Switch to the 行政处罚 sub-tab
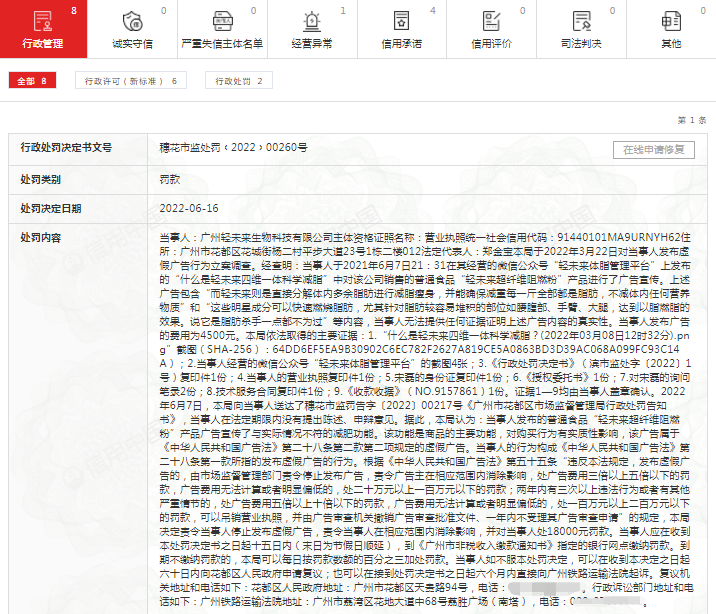This screenshot has width=716, height=614. click(238, 81)
